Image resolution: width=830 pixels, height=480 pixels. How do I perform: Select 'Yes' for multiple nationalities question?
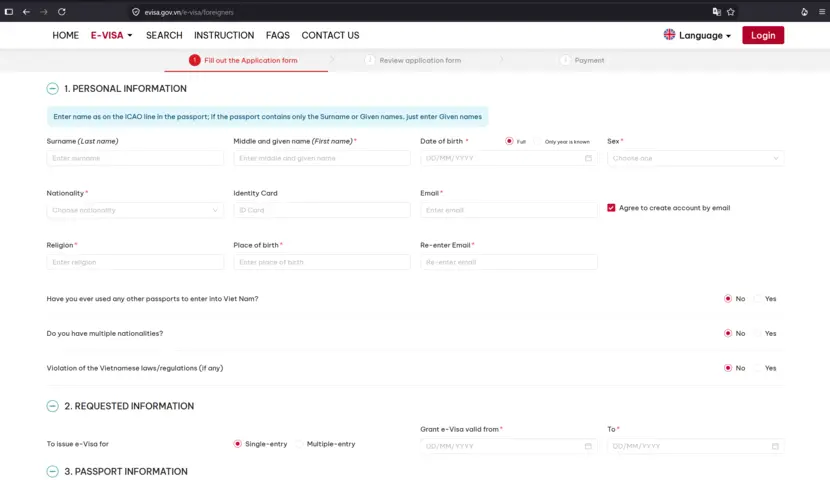pos(757,333)
